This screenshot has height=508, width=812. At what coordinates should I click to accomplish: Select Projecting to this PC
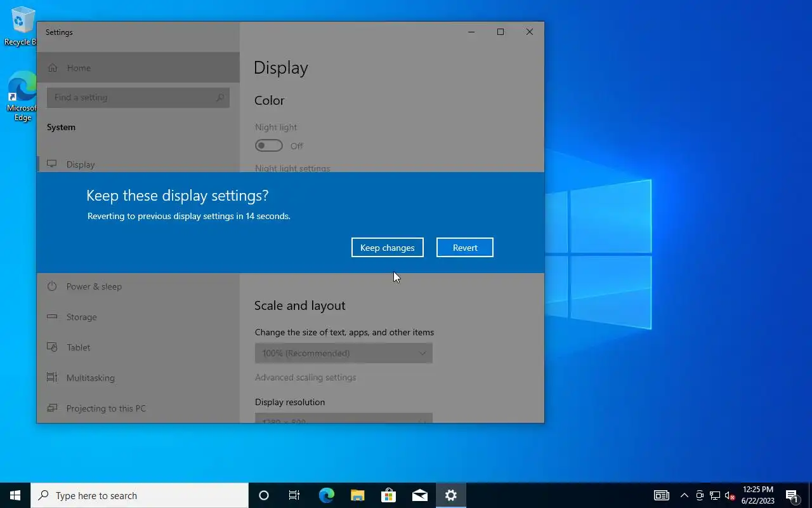tap(138, 408)
